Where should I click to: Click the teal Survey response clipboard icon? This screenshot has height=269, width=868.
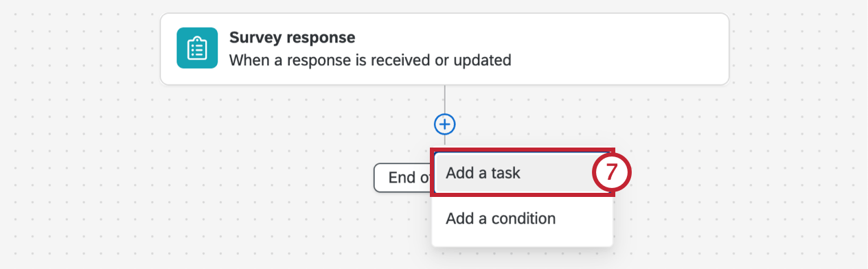click(197, 48)
